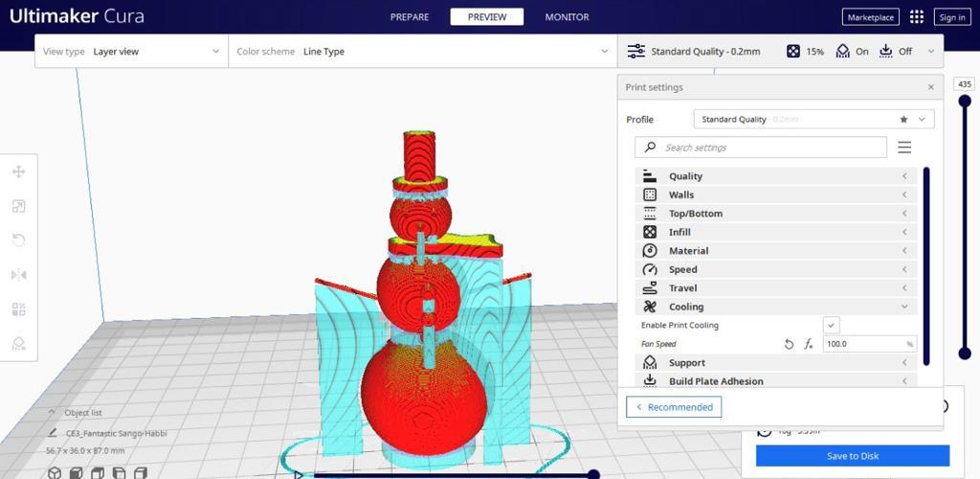The image size is (980, 479).
Task: Click the simulation path slider handle
Action: tap(593, 474)
